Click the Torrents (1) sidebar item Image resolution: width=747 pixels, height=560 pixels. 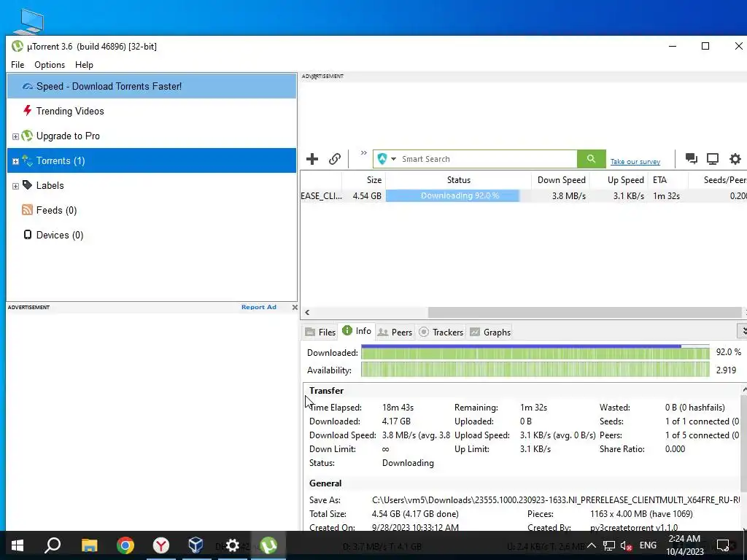(x=152, y=160)
